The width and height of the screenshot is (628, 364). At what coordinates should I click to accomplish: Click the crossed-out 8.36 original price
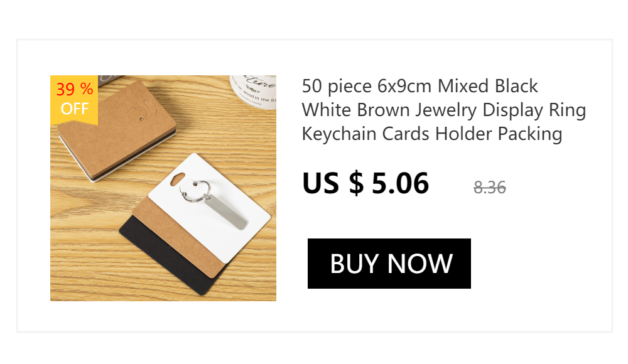click(489, 188)
